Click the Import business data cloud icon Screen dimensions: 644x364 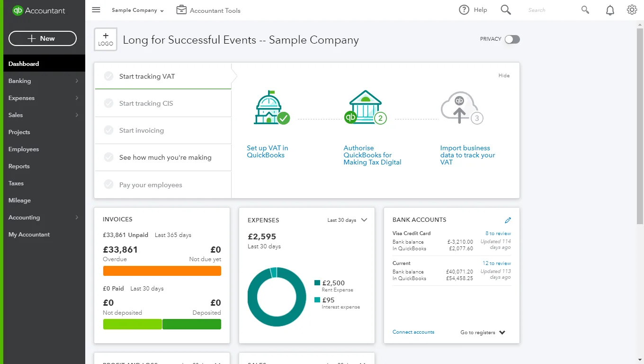click(462, 108)
